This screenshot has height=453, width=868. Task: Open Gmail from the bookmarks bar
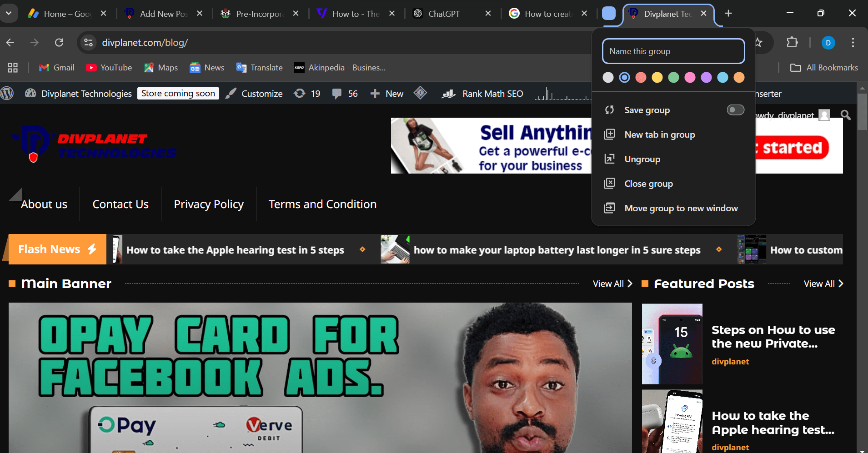pos(55,67)
